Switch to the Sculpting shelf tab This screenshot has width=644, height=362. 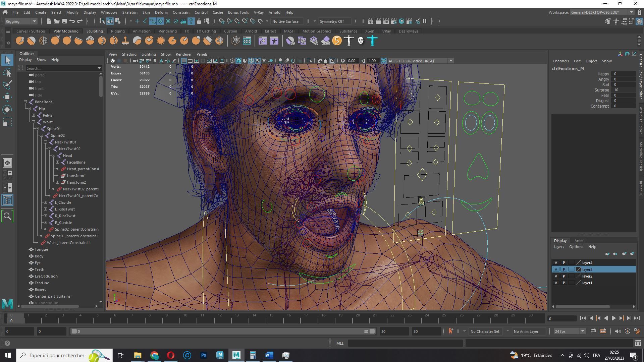95,31
